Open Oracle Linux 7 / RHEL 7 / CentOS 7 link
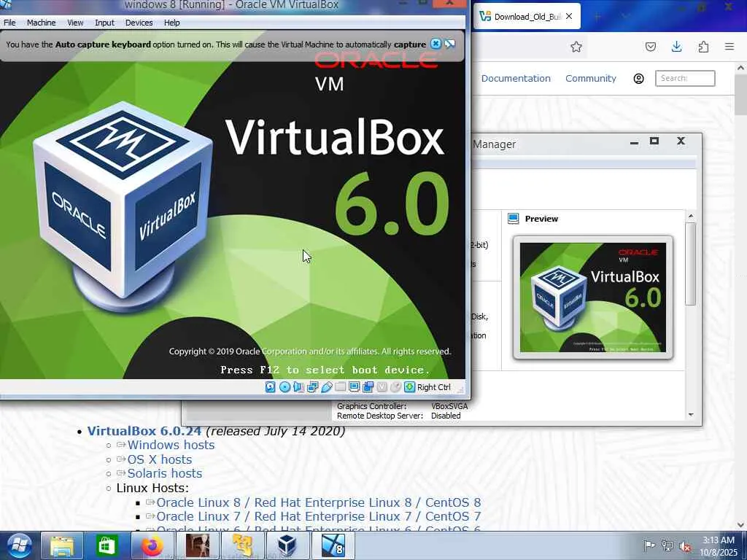Viewport: 747px width, 560px height. coord(318,516)
